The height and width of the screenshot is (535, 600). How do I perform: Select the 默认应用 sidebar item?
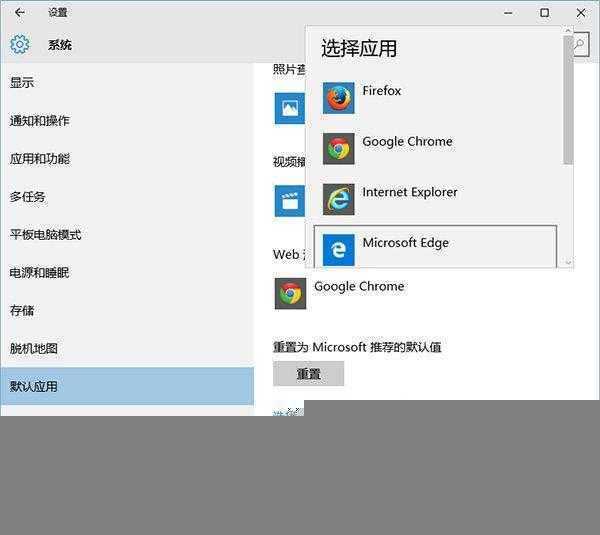[x=127, y=386]
